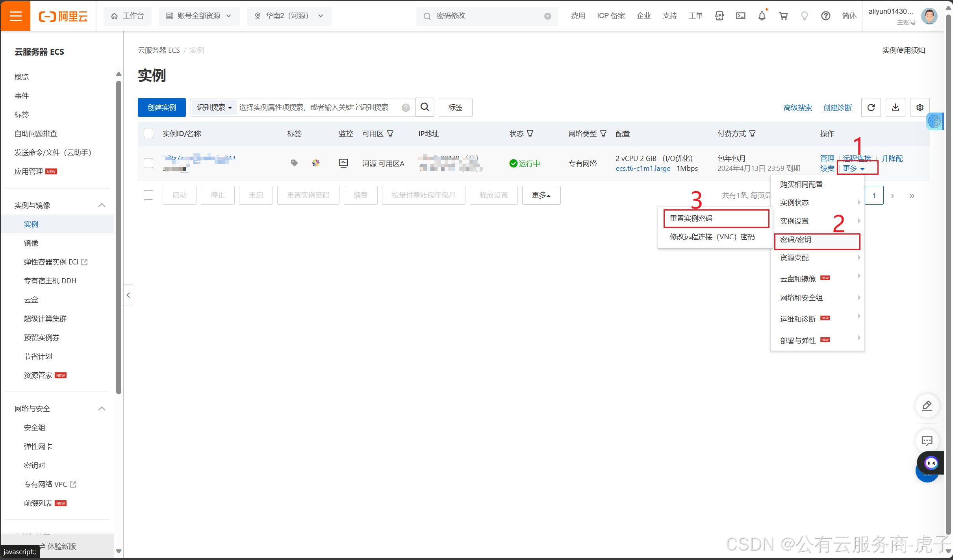Screen dimensions: 953x560
Task: Filter by network type funnel icon
Action: tap(603, 134)
